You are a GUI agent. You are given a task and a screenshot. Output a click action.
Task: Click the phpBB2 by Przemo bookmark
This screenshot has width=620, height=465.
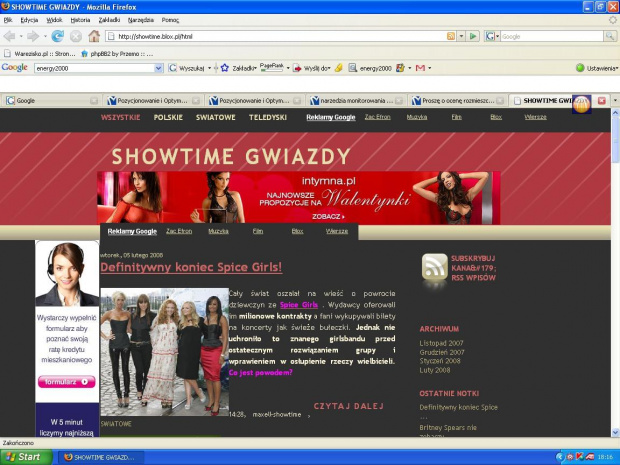click(x=117, y=53)
